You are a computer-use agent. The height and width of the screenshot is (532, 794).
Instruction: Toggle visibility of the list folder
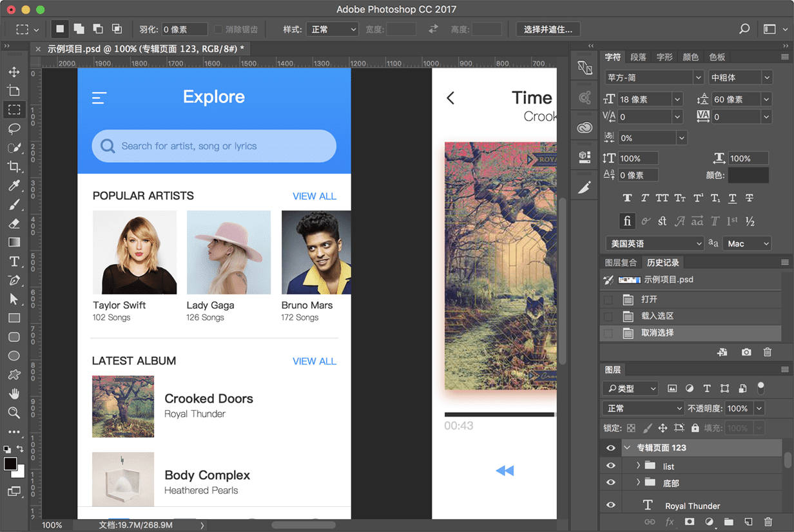(x=610, y=466)
